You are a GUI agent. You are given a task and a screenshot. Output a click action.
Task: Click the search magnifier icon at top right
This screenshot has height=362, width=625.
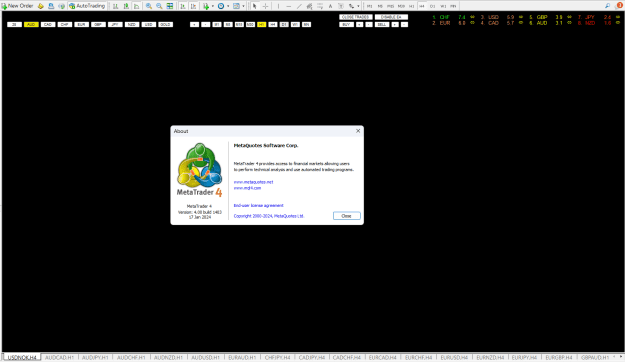tap(607, 6)
